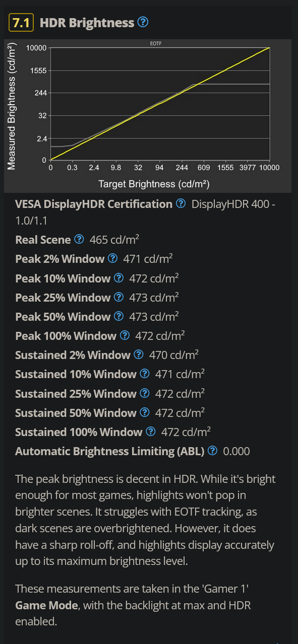298x644 pixels.
Task: Open the HDR Brightness help icon
Action: click(x=143, y=22)
